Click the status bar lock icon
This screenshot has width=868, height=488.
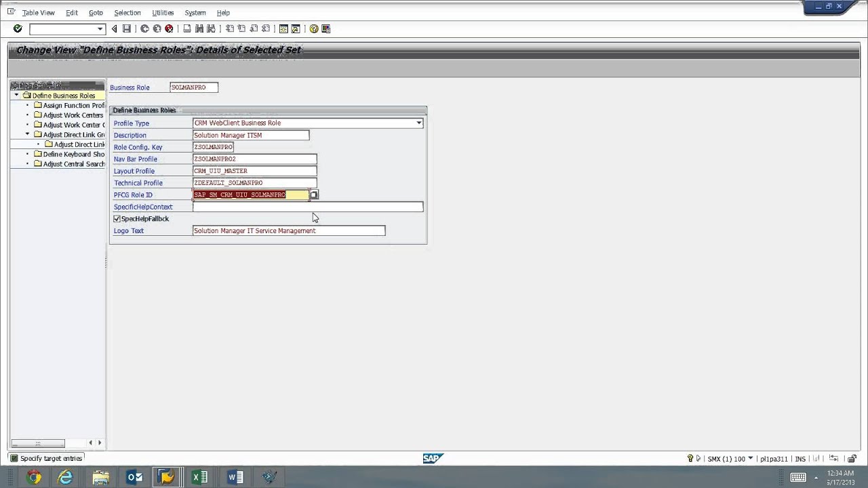[x=852, y=459]
